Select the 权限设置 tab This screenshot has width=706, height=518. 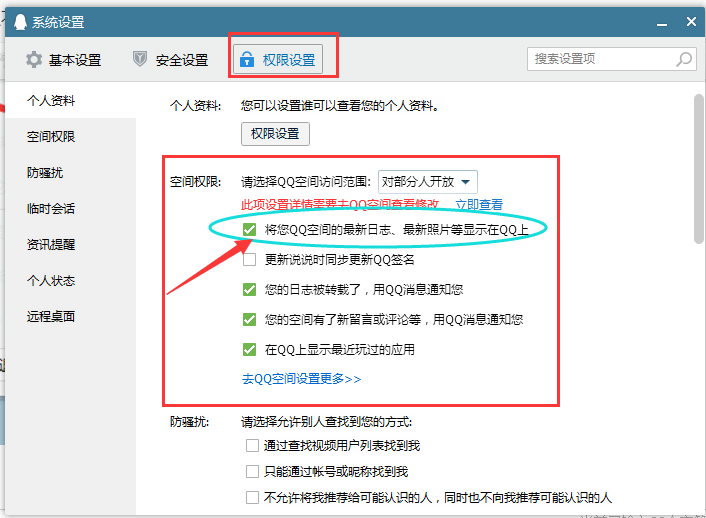tap(278, 59)
